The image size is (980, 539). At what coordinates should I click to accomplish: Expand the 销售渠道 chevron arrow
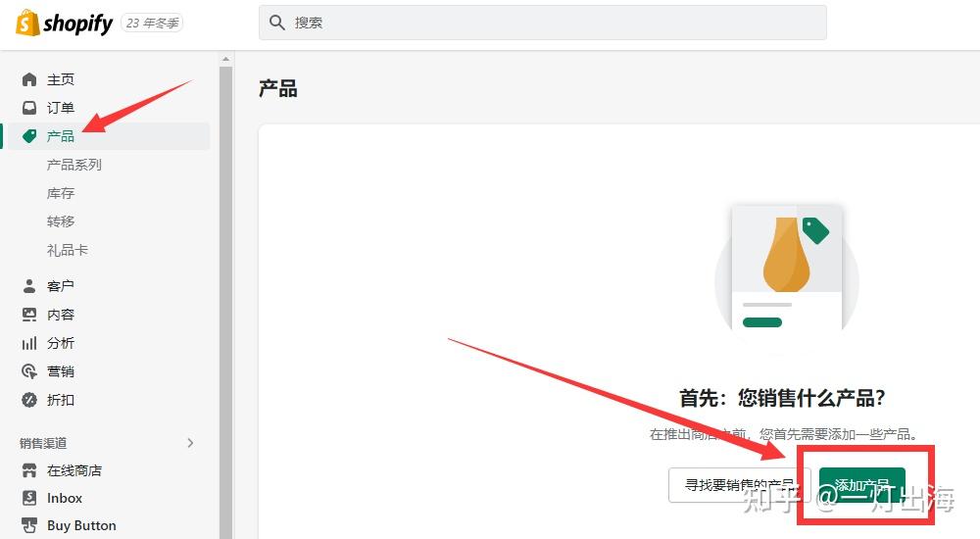190,443
